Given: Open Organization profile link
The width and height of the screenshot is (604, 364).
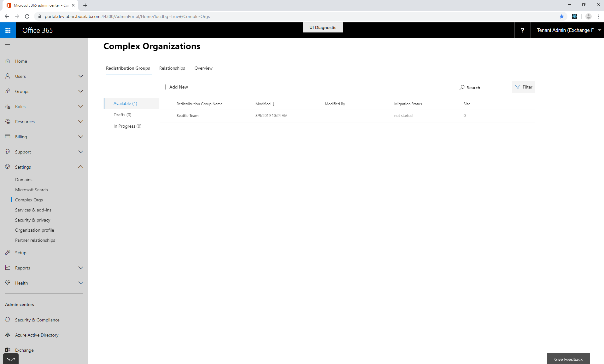Looking at the screenshot, I should 35,230.
